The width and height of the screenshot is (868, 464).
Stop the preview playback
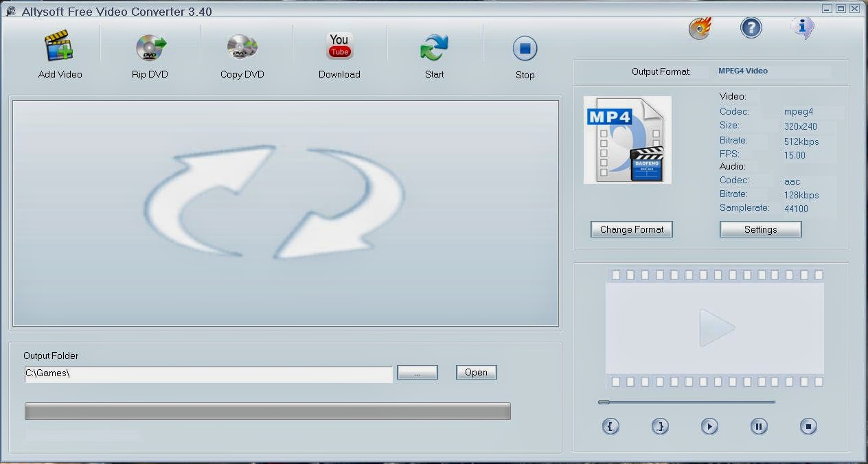pos(808,426)
